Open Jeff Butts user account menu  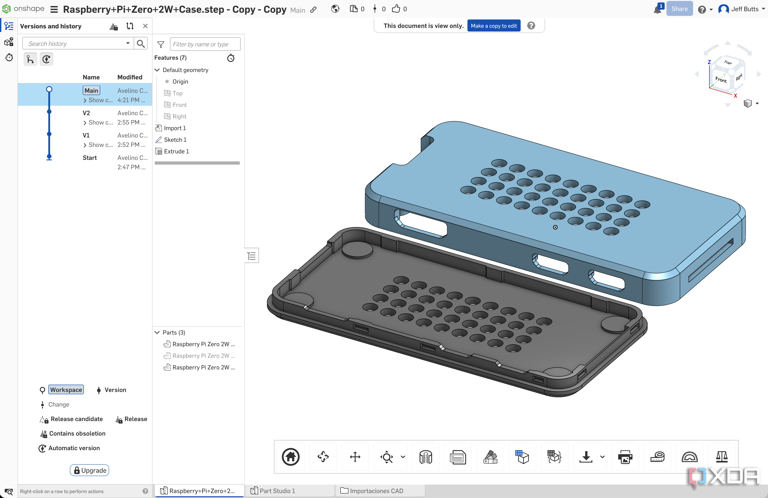pyautogui.click(x=742, y=9)
